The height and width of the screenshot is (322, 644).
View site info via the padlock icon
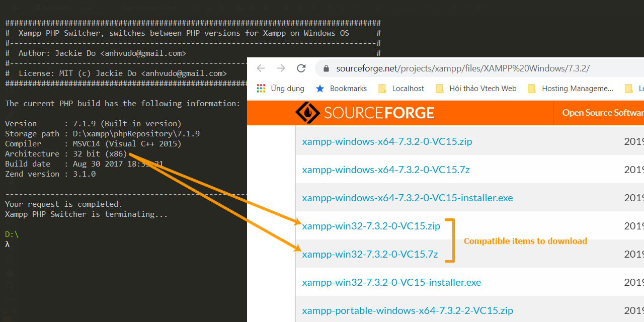point(326,68)
